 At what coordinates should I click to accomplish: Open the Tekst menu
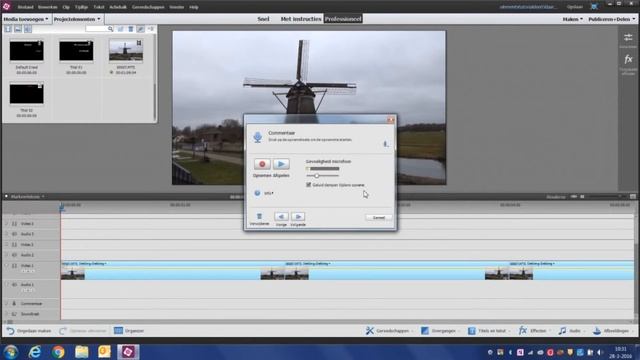tap(99, 7)
